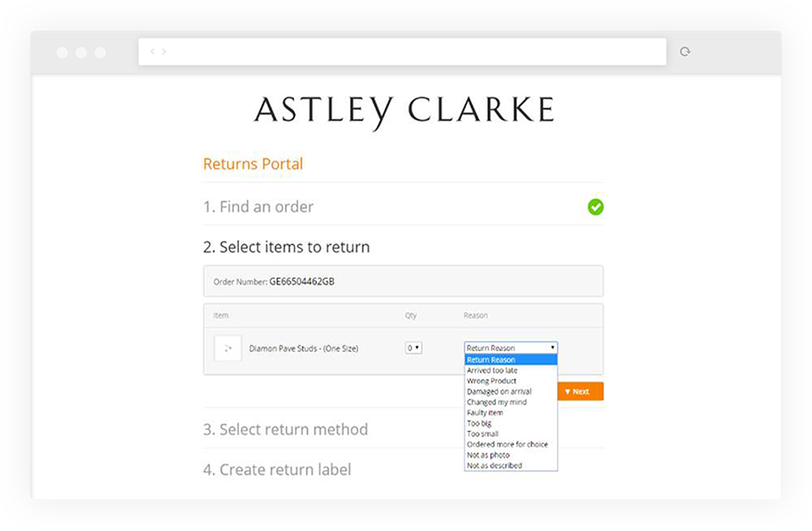Choose Faulty item reason
812x531 pixels.
[510, 413]
